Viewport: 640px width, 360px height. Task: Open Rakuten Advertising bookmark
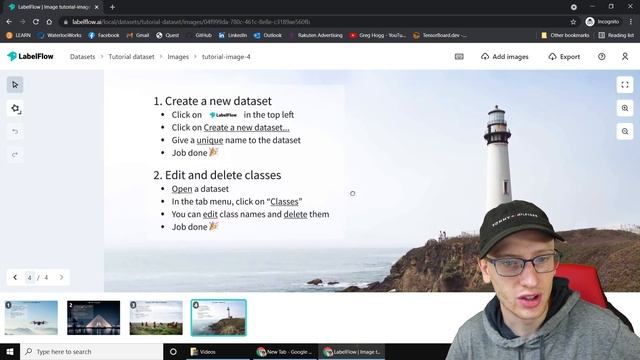pyautogui.click(x=316, y=36)
